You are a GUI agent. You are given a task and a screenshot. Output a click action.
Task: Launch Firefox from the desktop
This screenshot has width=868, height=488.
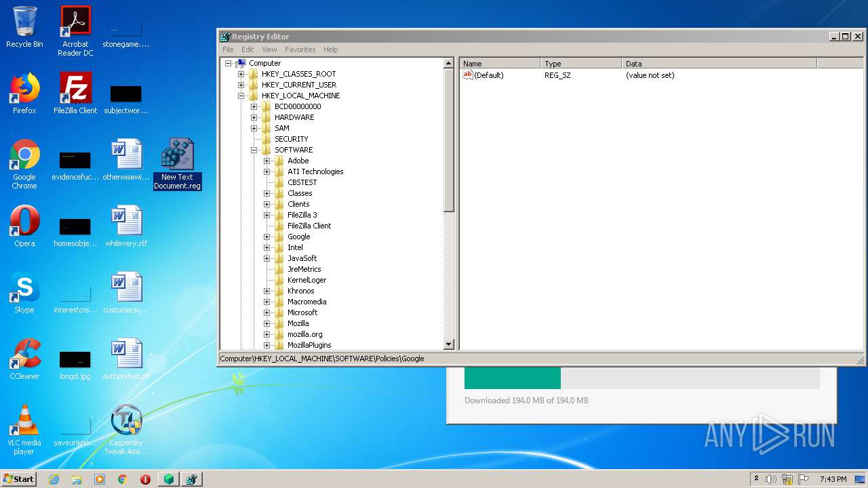tap(24, 94)
